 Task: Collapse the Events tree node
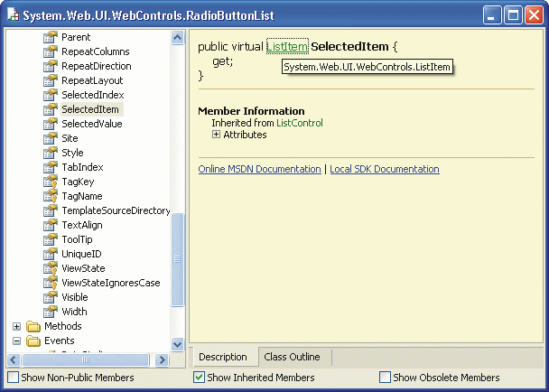(16, 341)
